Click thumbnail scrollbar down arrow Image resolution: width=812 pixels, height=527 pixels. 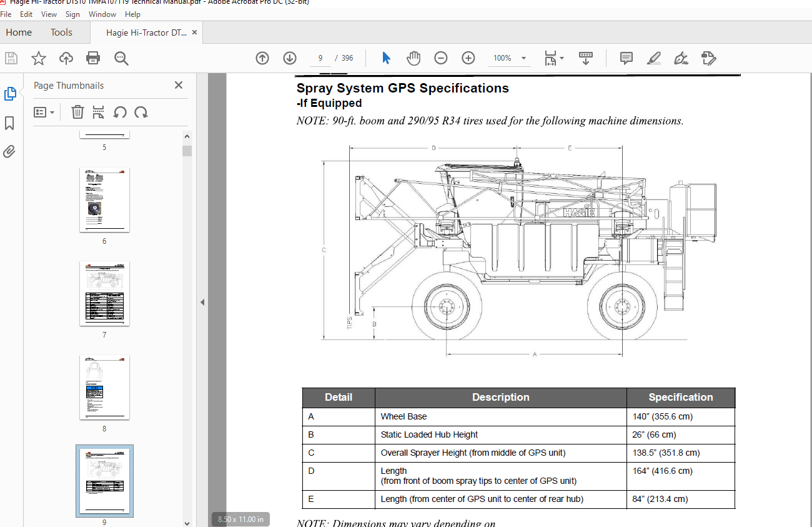(187, 523)
